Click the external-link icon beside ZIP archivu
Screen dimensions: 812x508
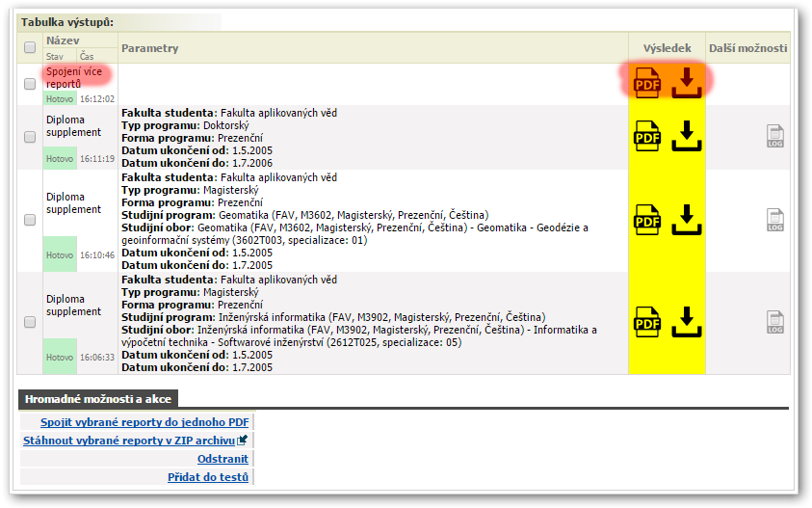click(x=242, y=441)
